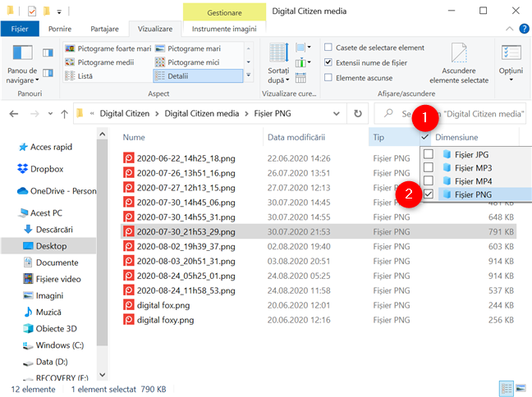532x397 pixels.
Task: Open Dropbox in the navigation pane
Action: (x=40, y=169)
